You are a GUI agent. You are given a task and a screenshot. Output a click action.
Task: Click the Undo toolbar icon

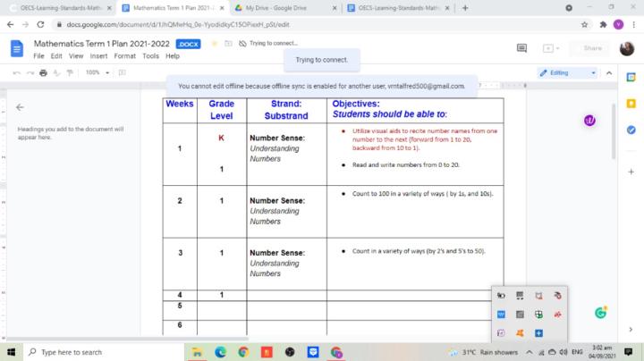click(x=16, y=73)
